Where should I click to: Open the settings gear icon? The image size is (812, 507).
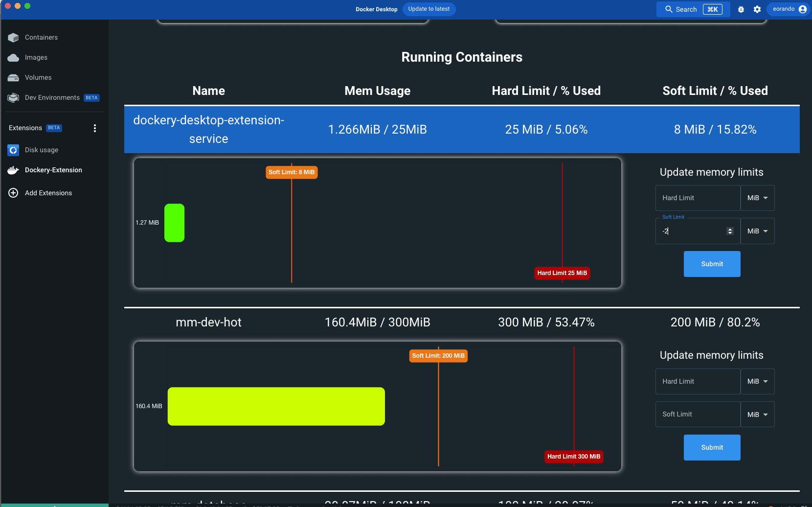click(757, 9)
